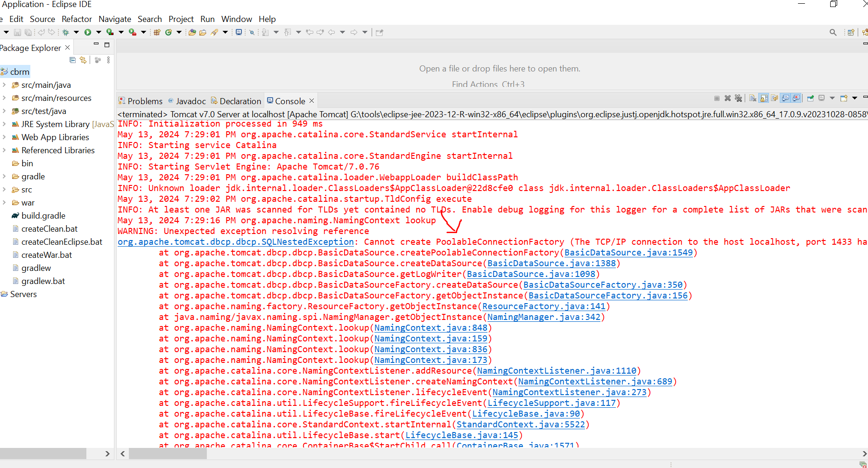Click the Open Type icon
This screenshot has height=468, width=868.
click(x=192, y=32)
